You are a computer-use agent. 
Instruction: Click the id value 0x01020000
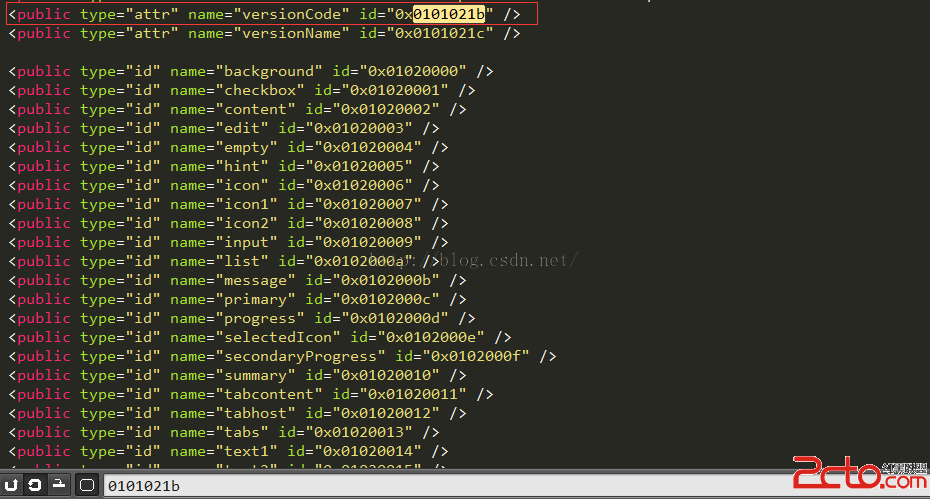(x=413, y=71)
